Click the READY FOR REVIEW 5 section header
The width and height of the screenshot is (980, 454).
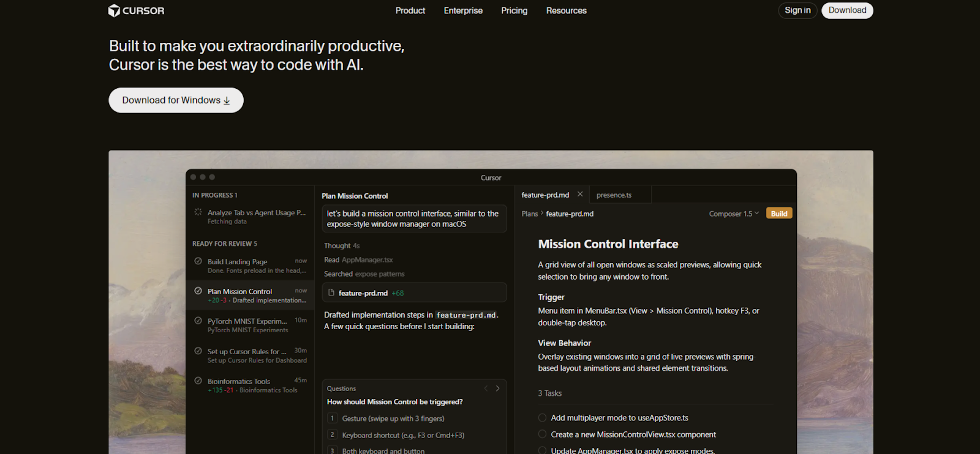[225, 244]
